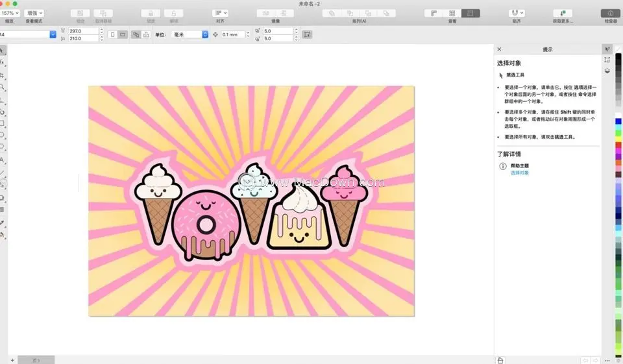Open the 选择对象 help topic link

pos(519,173)
